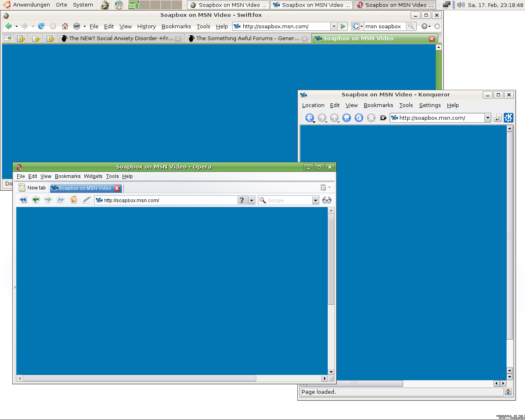The image size is (525, 420).
Task: Open the Swiftfox back-history dropdown arrow
Action: coord(16,27)
